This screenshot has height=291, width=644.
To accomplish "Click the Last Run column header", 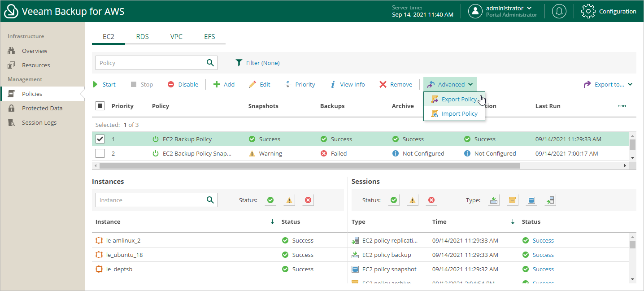I will click(548, 106).
